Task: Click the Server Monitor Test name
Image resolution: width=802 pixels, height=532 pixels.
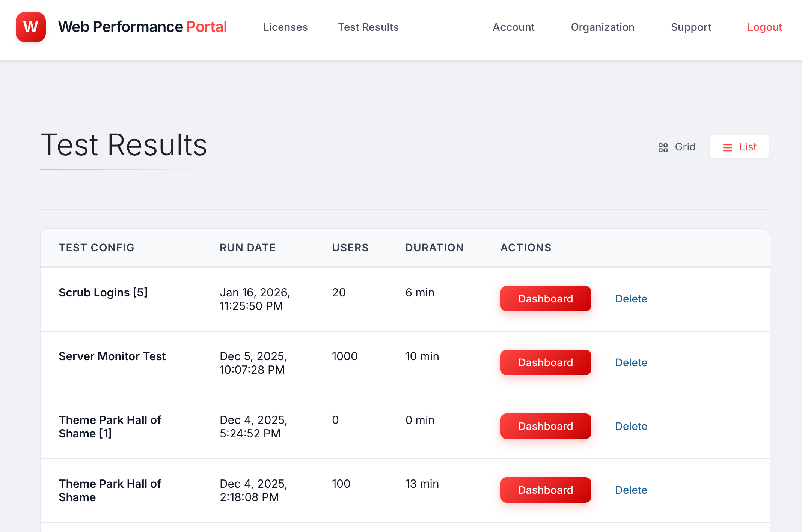Action: tap(112, 356)
